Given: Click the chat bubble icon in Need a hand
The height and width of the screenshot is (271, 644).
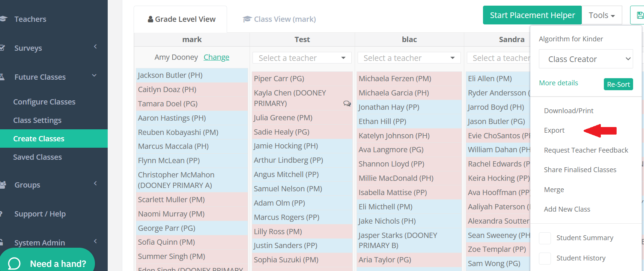Looking at the screenshot, I should pos(14,263).
